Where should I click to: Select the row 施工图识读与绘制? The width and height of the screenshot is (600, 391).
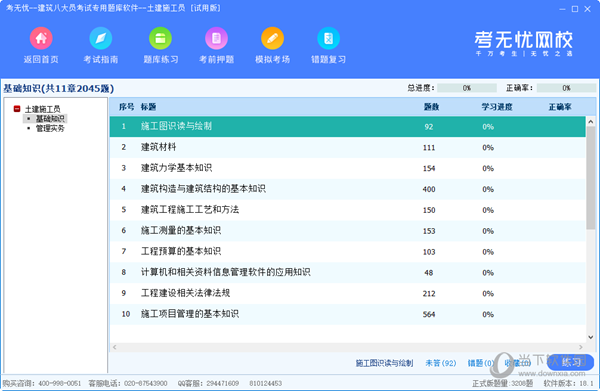tap(347, 127)
